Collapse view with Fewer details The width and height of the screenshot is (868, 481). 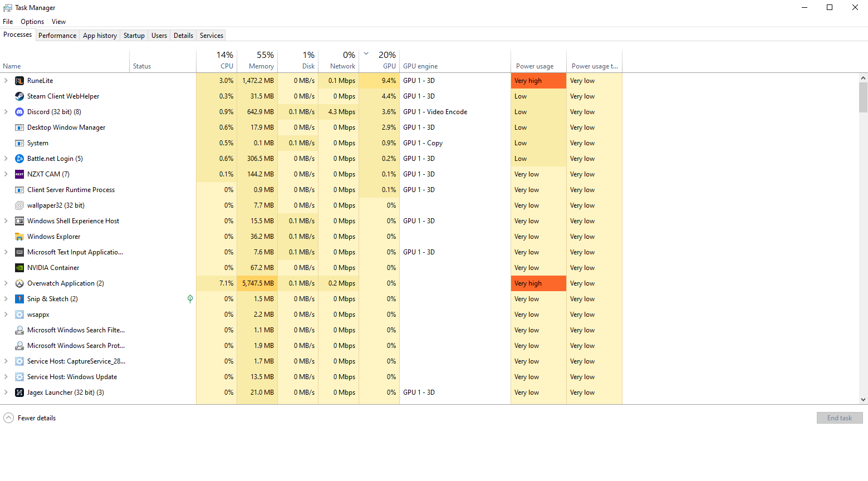coord(30,418)
